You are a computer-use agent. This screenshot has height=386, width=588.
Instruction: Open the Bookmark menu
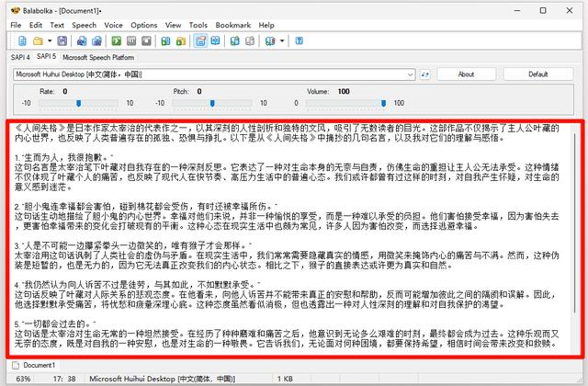pyautogui.click(x=234, y=25)
